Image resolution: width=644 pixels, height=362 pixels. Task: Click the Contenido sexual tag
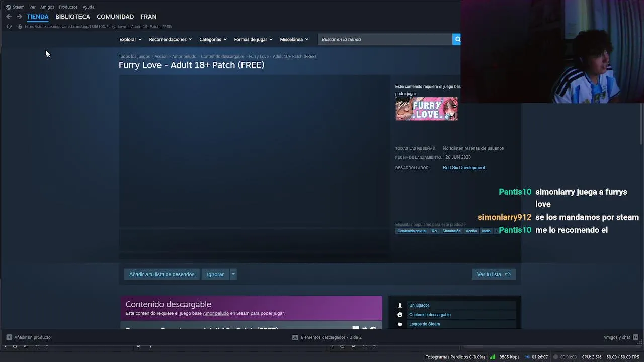tap(412, 231)
